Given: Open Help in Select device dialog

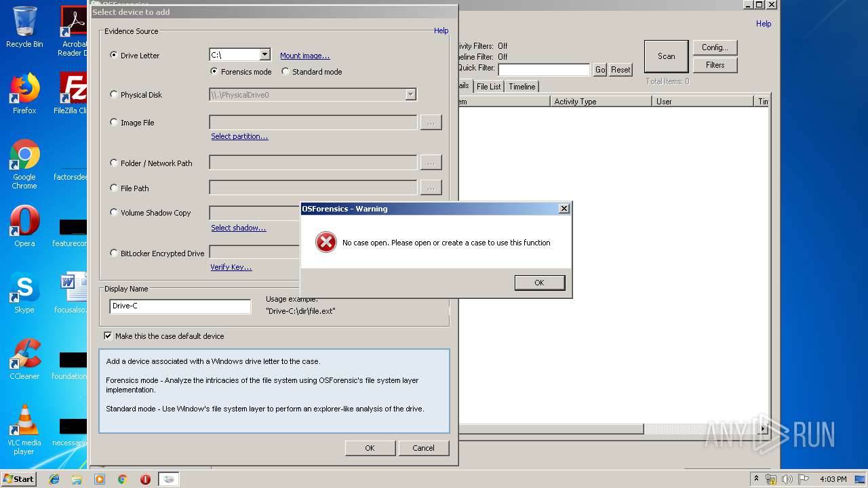Looking at the screenshot, I should [x=441, y=30].
